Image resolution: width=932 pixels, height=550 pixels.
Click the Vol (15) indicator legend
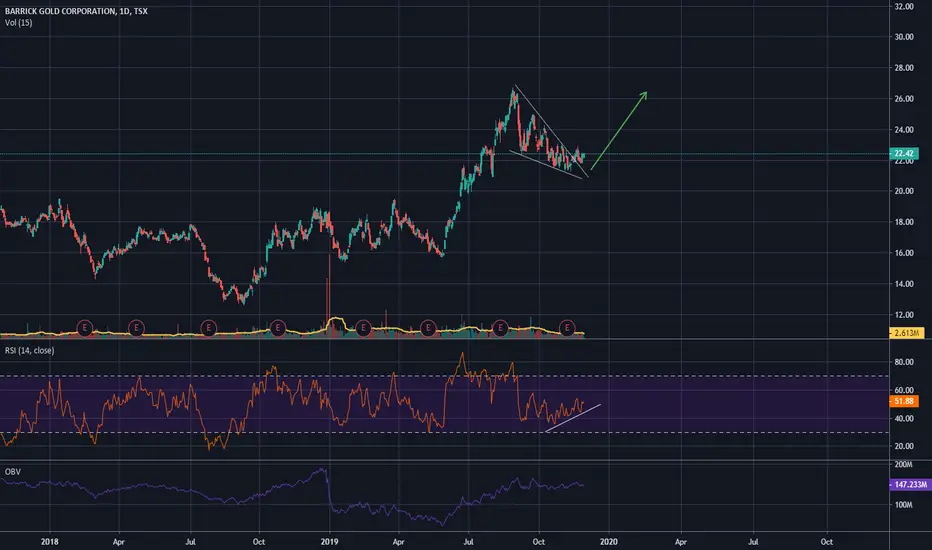click(18, 23)
